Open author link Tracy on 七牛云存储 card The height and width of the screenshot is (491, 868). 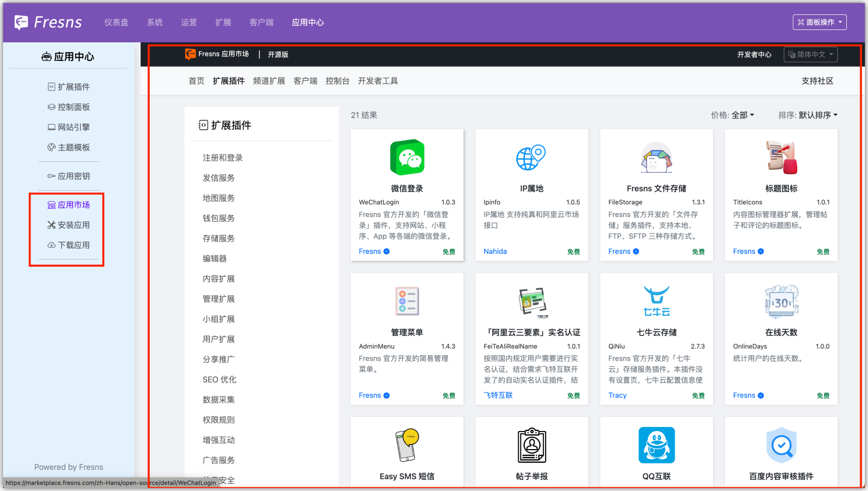click(617, 395)
